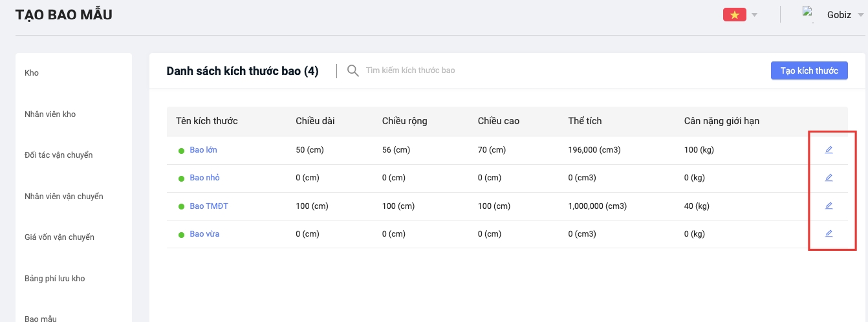Open Nhân viên vận chuyển sidebar item

click(x=63, y=197)
